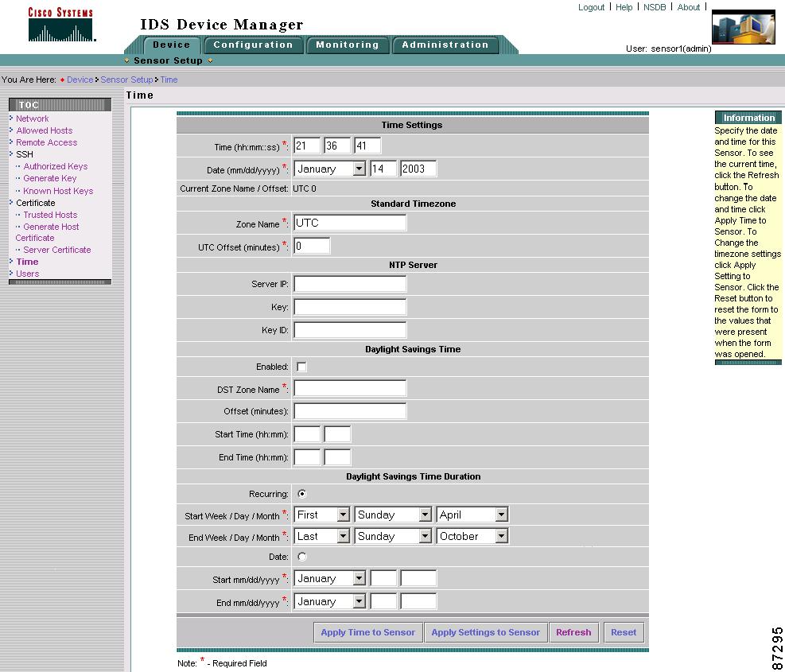Click the building image at top right
The width and height of the screenshot is (785, 672).
point(743,27)
